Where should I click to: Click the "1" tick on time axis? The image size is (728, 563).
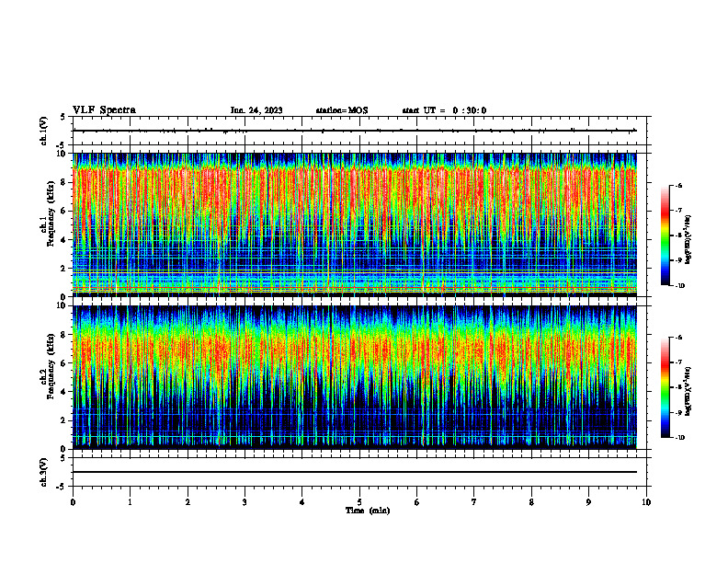(x=130, y=502)
